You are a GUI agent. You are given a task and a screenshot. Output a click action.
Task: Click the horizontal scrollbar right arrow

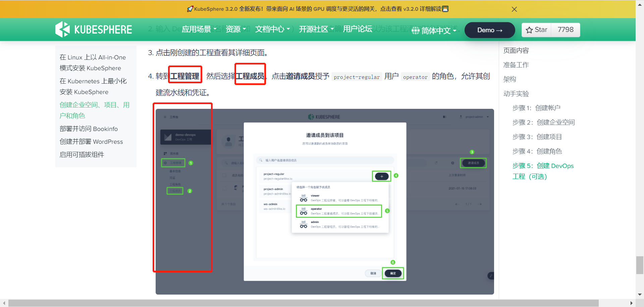tap(632, 303)
